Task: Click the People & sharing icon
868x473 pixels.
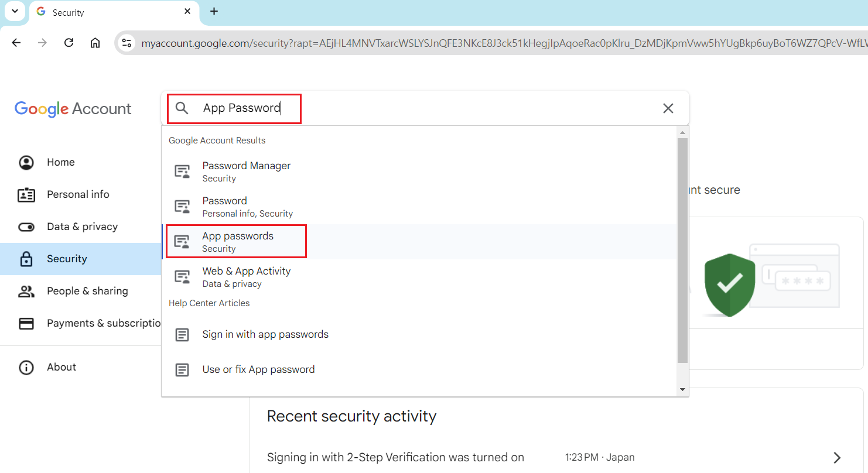Action: click(26, 291)
